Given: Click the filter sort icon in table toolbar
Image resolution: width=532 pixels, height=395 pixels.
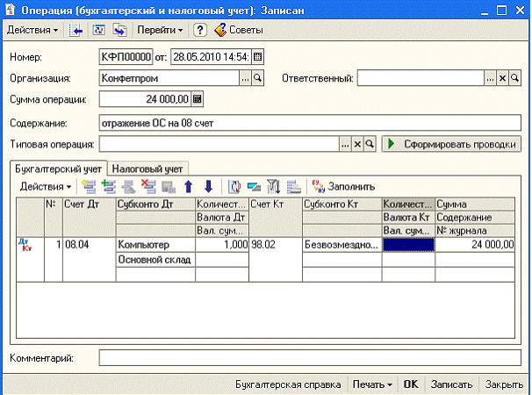Looking at the screenshot, I should (274, 187).
